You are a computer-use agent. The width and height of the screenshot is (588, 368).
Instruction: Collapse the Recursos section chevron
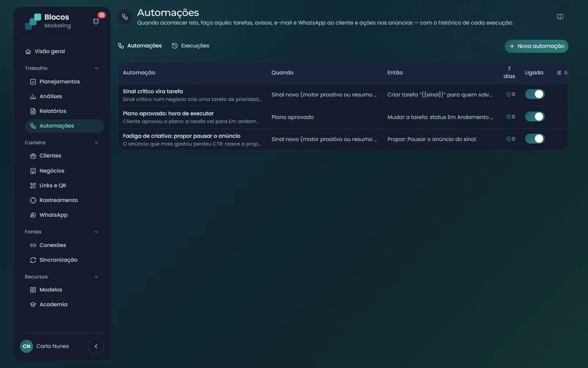96,277
